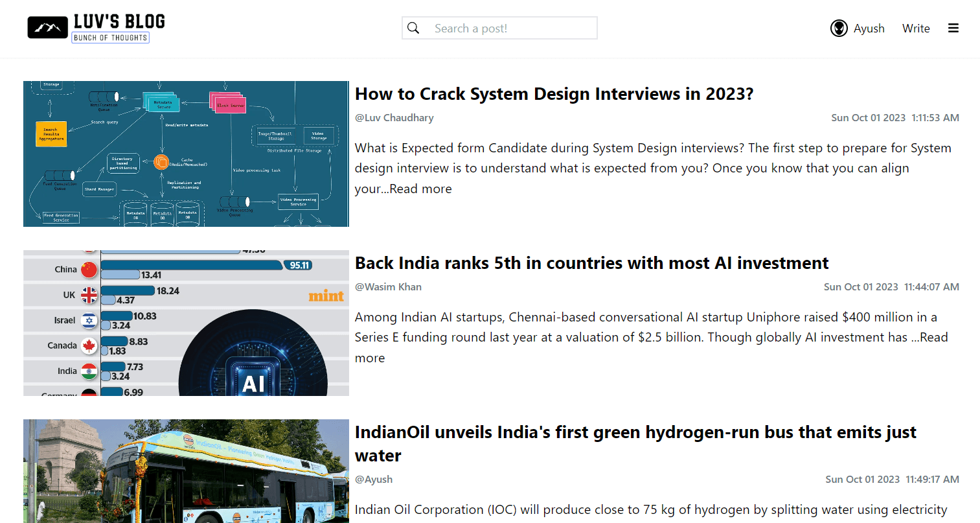Open the India ranks 5th AI investment title

[x=592, y=263]
